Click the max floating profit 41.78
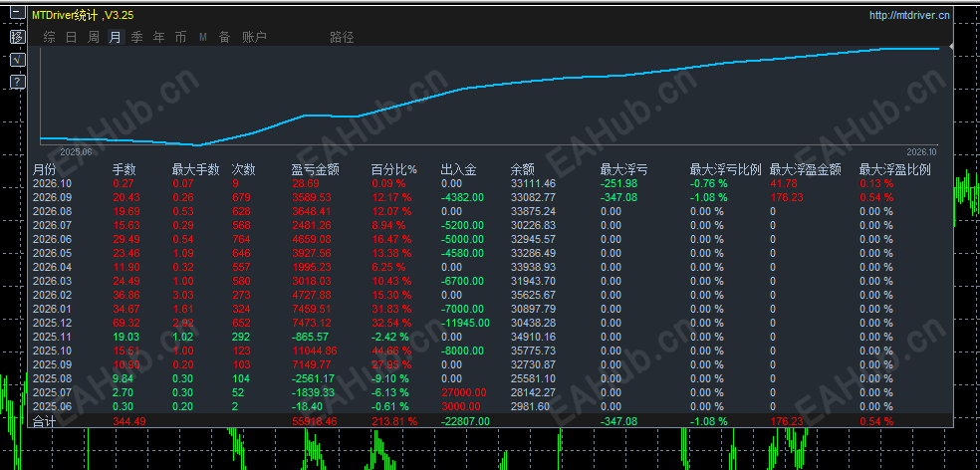The height and width of the screenshot is (470, 980). [x=783, y=184]
